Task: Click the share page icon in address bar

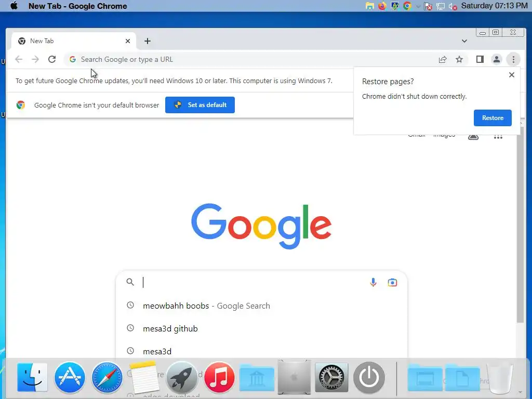Action: pos(443,59)
